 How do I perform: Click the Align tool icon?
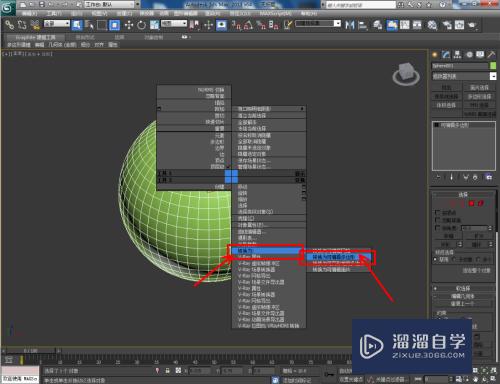point(362,25)
